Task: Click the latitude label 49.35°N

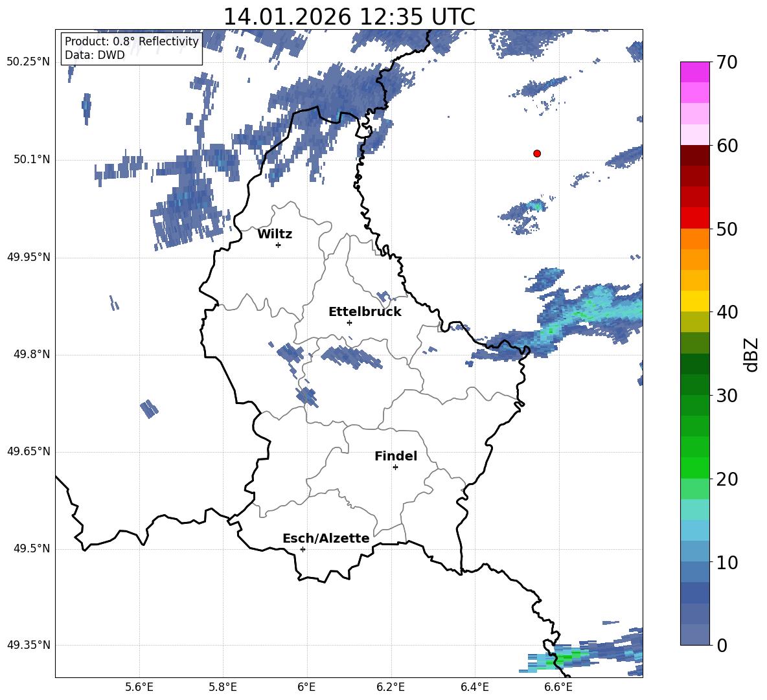Action: (29, 646)
